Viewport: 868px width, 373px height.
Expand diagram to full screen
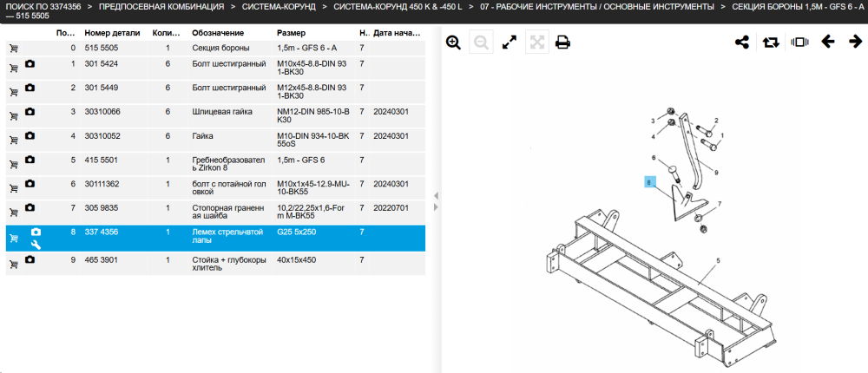[x=509, y=43]
